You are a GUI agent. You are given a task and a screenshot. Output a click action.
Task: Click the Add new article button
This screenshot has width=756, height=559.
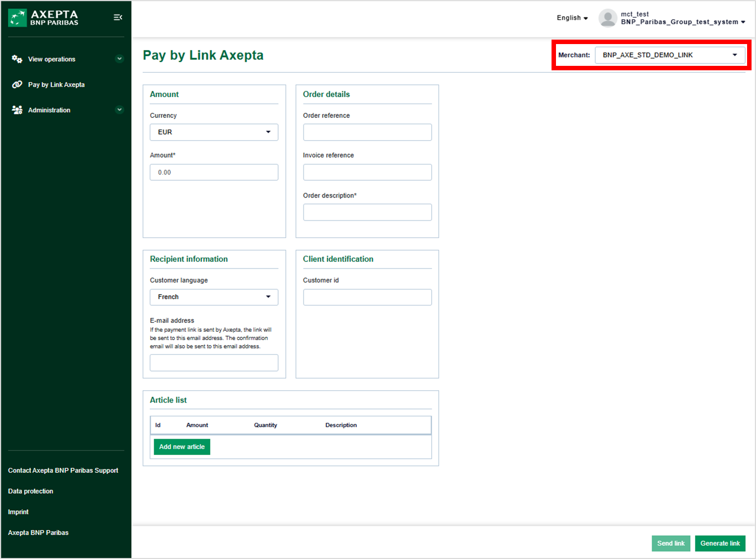(182, 447)
